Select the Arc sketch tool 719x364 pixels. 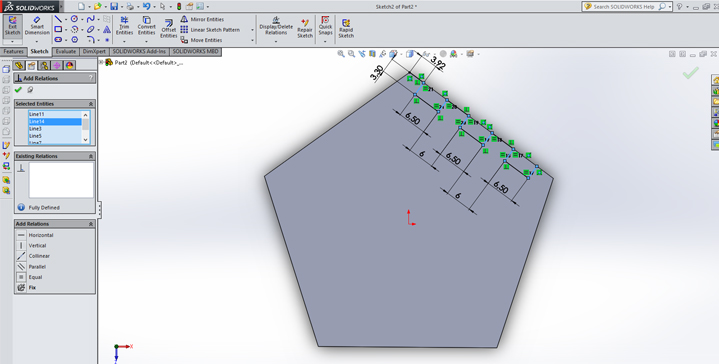[74, 29]
